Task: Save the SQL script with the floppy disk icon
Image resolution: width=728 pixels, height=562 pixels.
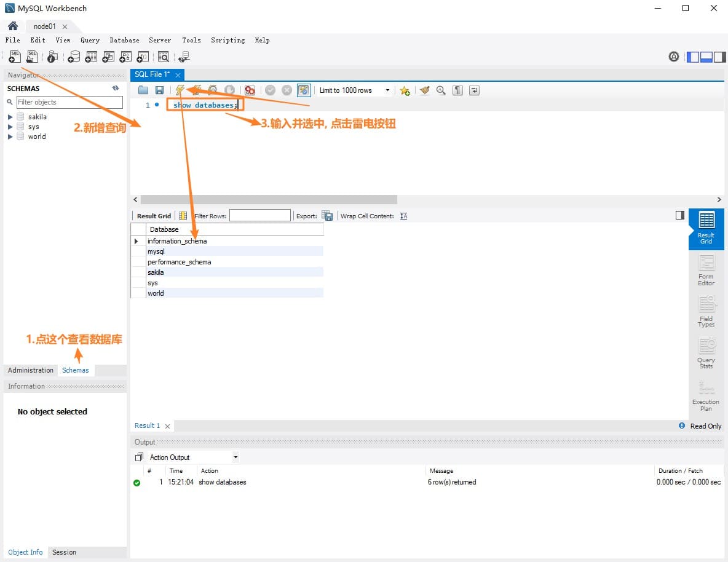Action: pyautogui.click(x=159, y=90)
